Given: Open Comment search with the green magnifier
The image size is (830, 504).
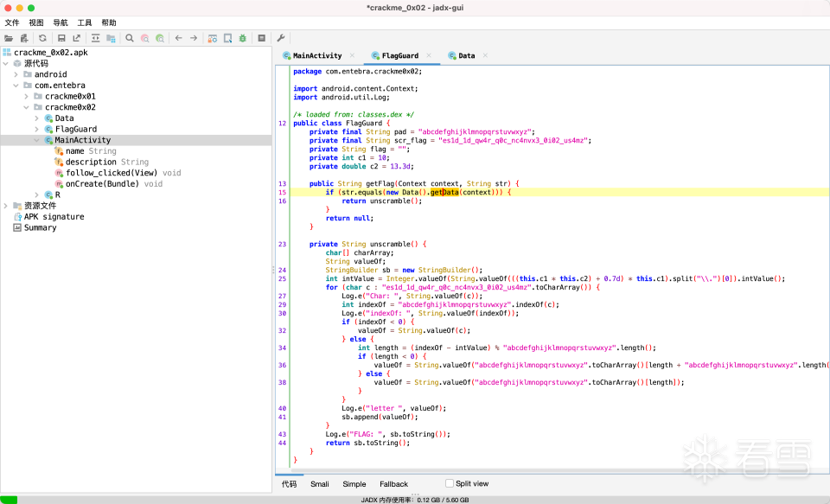Looking at the screenshot, I should [160, 38].
